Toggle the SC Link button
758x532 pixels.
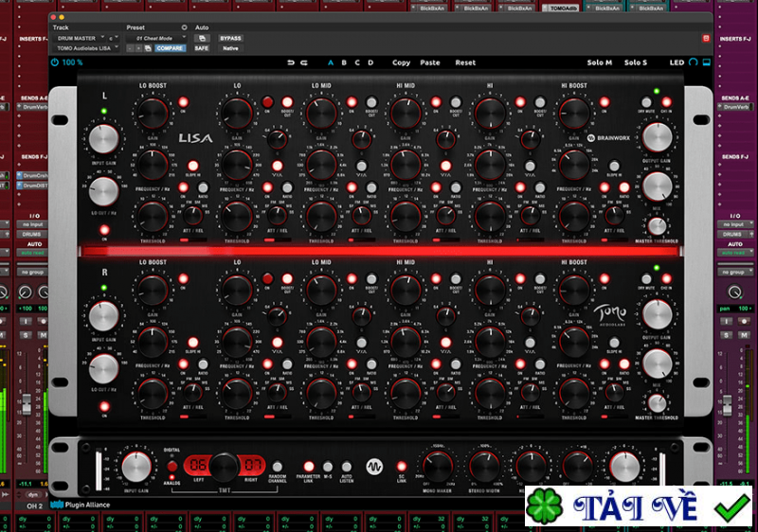click(402, 466)
